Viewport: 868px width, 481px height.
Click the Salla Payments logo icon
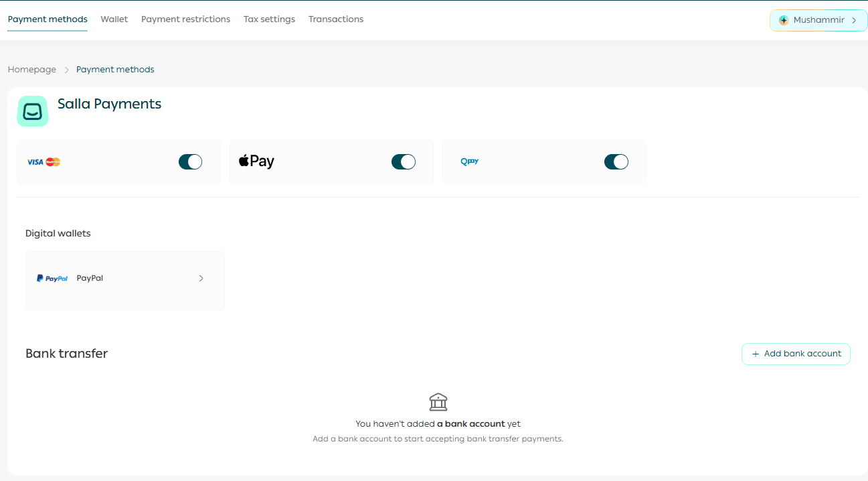coord(33,111)
